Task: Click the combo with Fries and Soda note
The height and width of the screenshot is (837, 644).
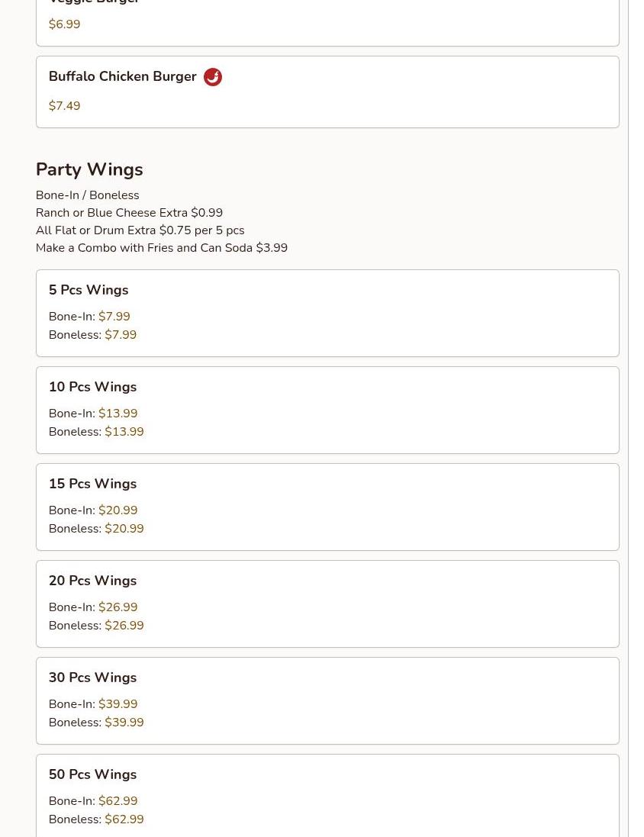Action: [x=162, y=248]
